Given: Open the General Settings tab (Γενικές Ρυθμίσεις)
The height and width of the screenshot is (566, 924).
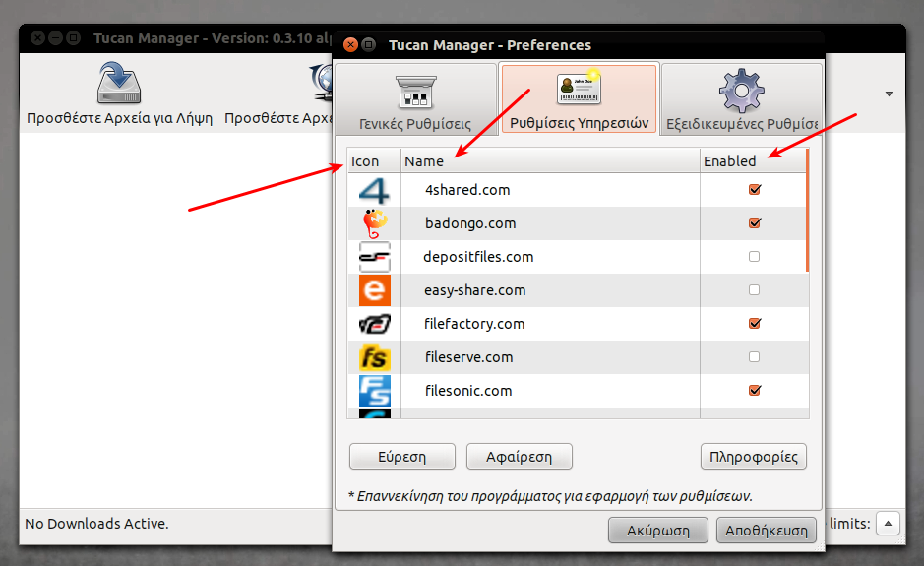Looking at the screenshot, I should tap(416, 99).
